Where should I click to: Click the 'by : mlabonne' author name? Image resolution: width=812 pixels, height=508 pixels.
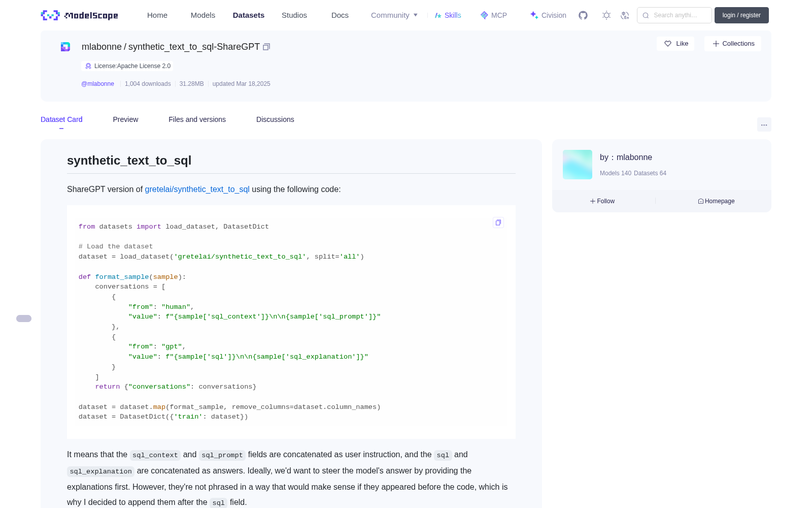[x=626, y=157]
